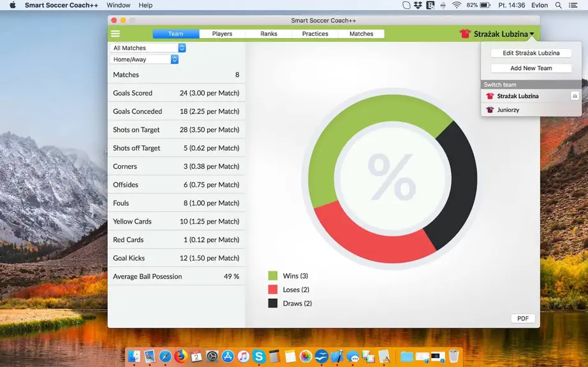This screenshot has height=367, width=588.
Task: Collapse the team switcher arrow
Action: 532,34
